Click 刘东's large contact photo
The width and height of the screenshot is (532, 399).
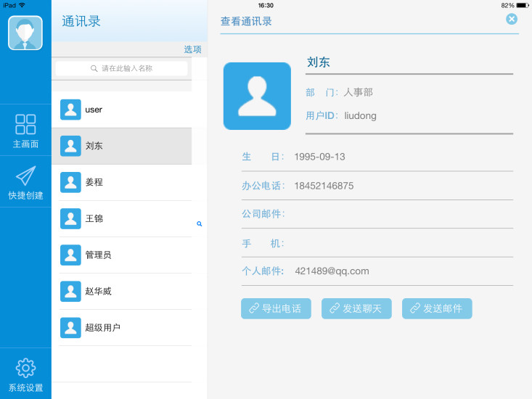[x=257, y=96]
